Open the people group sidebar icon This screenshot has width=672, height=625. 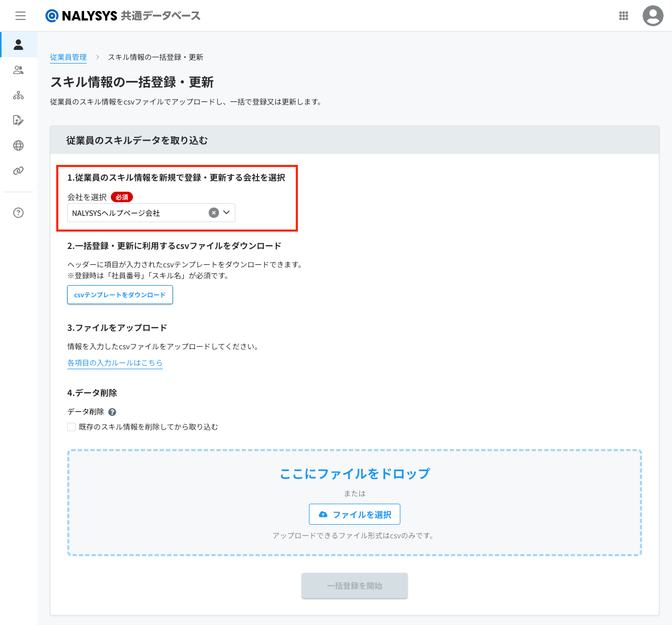18,70
